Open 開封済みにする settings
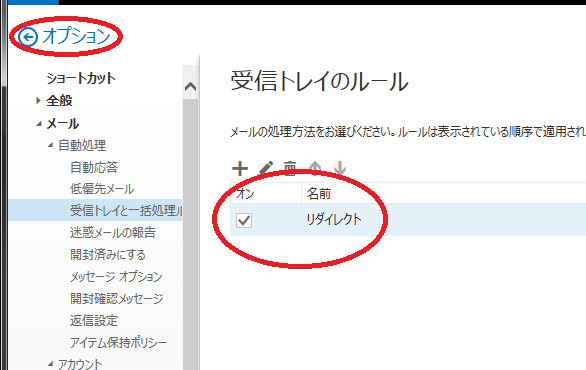 coord(108,255)
